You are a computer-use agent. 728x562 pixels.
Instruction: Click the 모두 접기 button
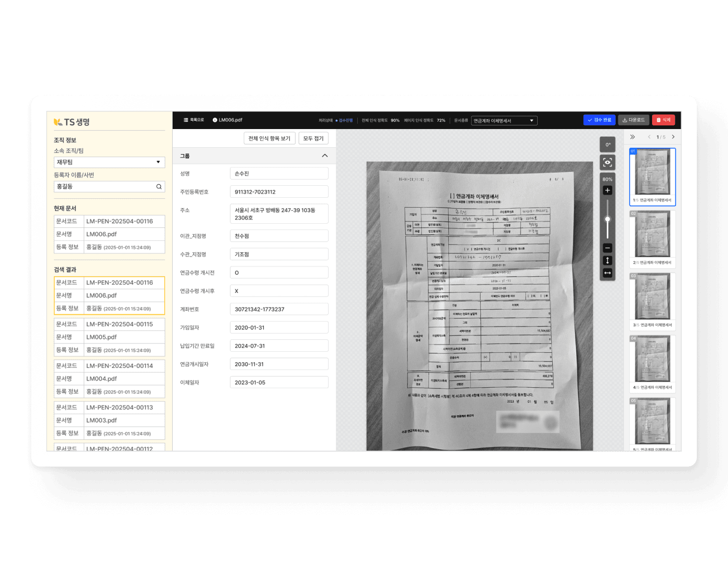(x=314, y=138)
